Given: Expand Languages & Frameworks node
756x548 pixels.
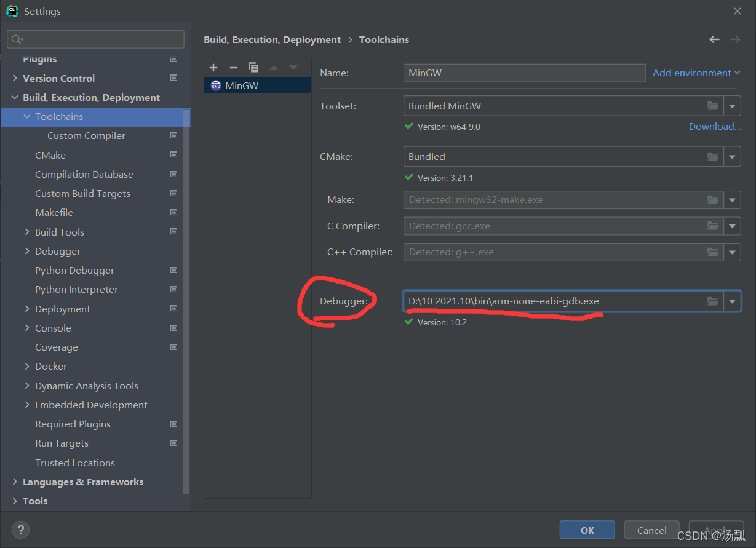Looking at the screenshot, I should click(15, 482).
